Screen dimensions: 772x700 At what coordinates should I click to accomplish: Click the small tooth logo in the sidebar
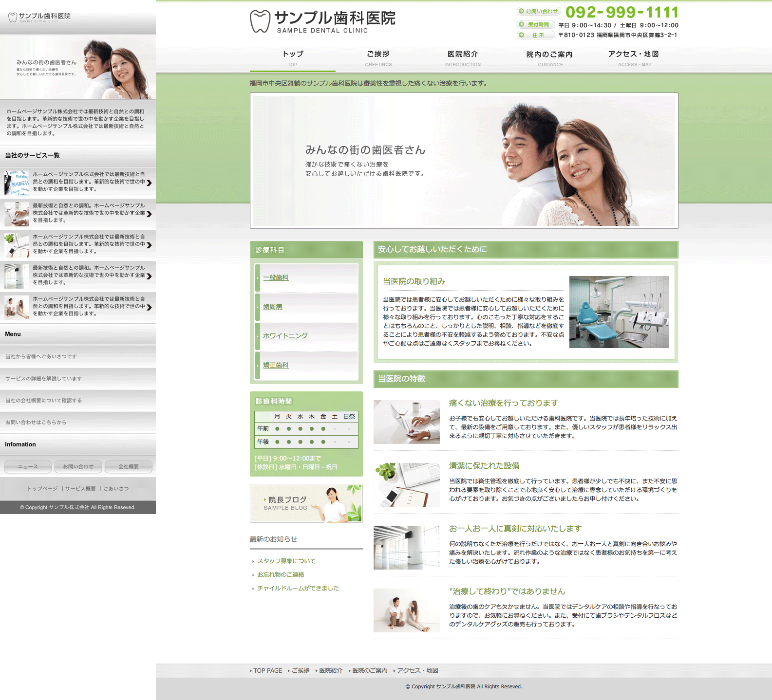13,18
